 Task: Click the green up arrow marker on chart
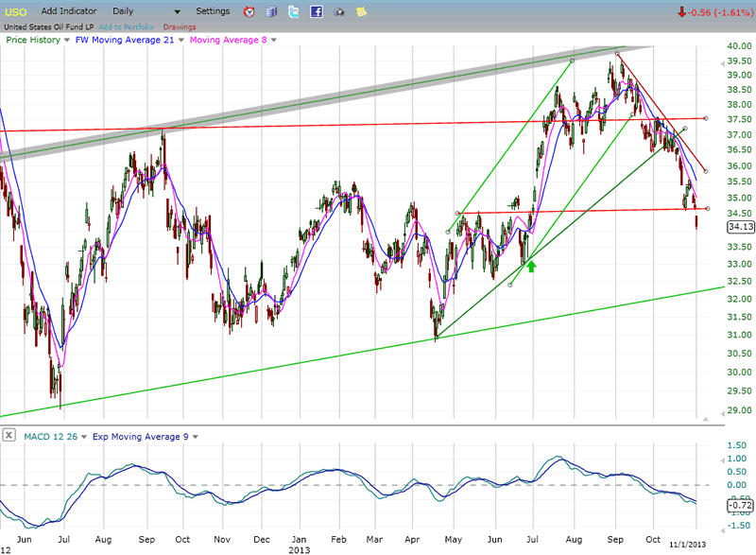[x=532, y=267]
